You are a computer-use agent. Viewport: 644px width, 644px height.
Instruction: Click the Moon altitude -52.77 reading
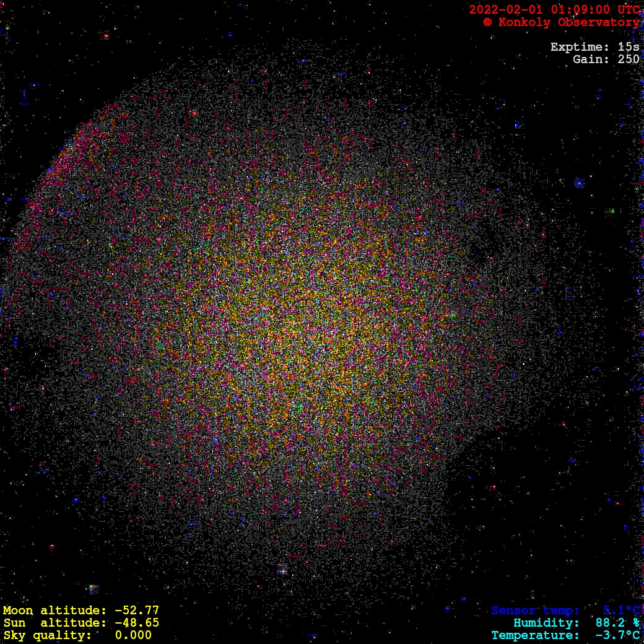click(80, 611)
